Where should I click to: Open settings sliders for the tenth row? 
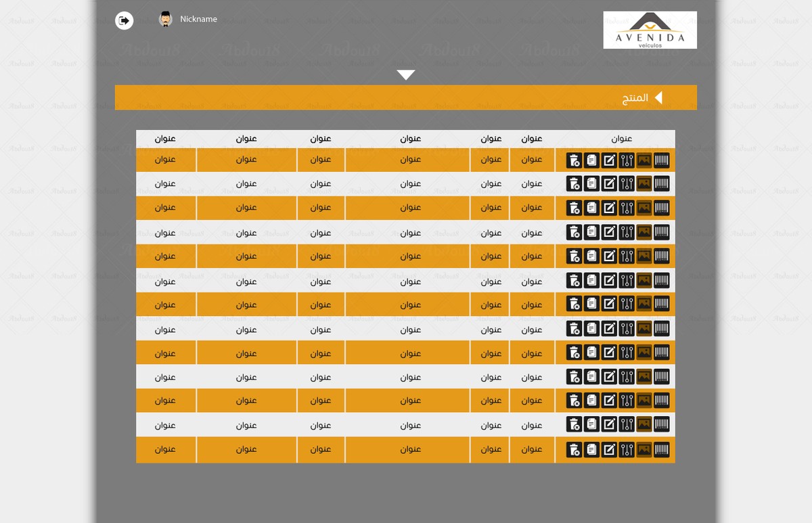[x=627, y=377]
